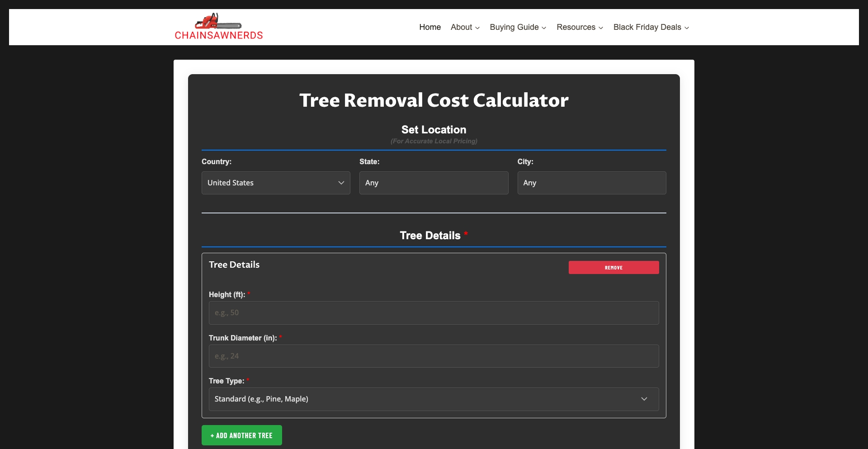Screen dimensions: 868x449
Task: Click the About navigation link
Action: [x=461, y=27]
